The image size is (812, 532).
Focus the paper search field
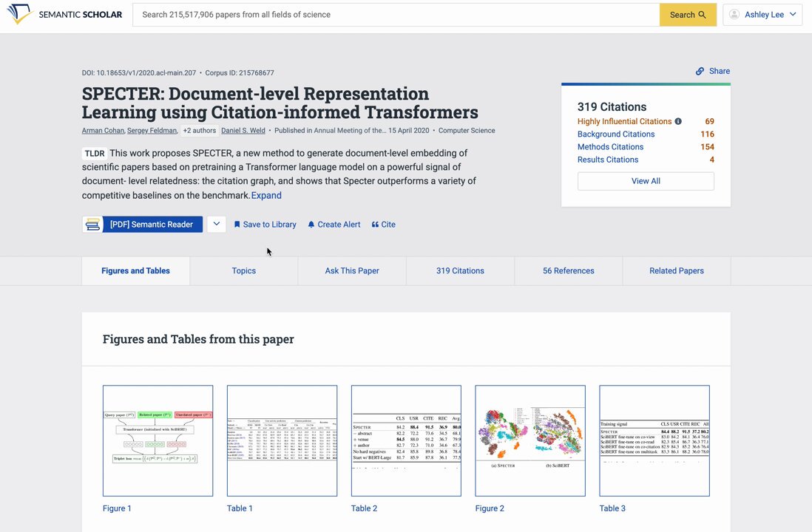pyautogui.click(x=396, y=15)
